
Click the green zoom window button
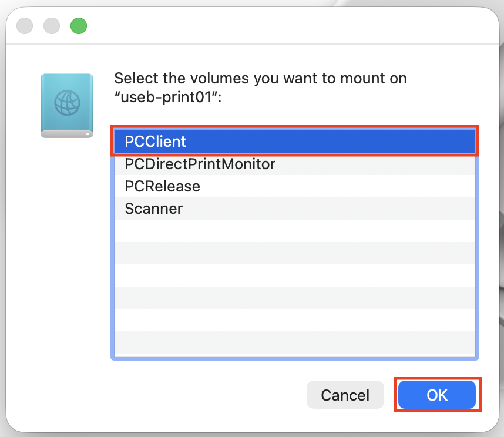pyautogui.click(x=79, y=26)
